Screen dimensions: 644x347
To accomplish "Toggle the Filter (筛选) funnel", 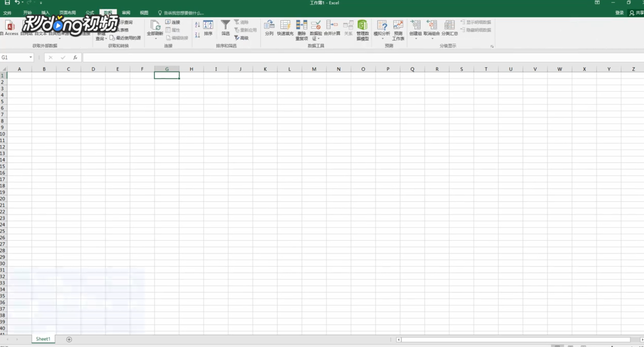I will tap(225, 28).
